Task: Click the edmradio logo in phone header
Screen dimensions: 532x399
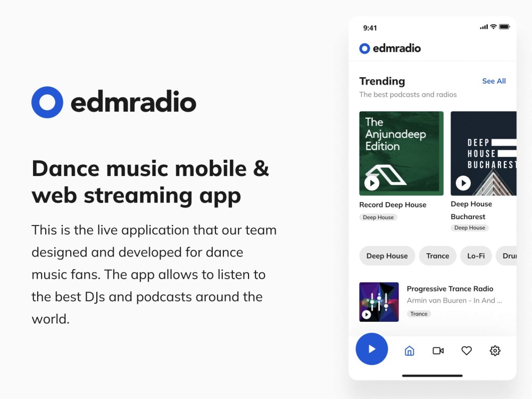Action: tap(390, 48)
